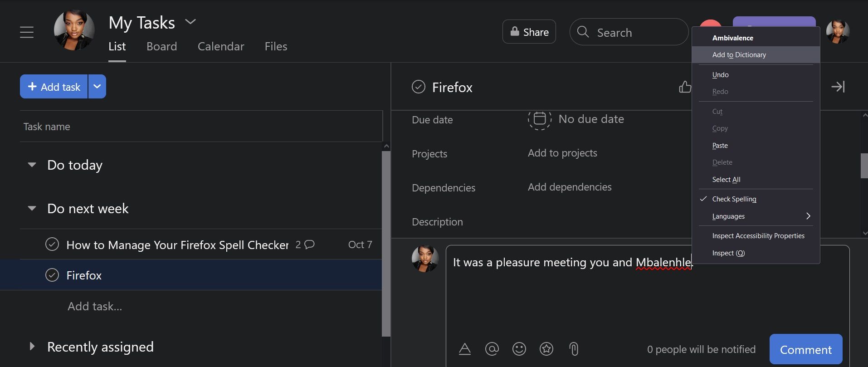Image resolution: width=868 pixels, height=367 pixels.
Task: Add appreciation star sticker to comment
Action: [546, 349]
